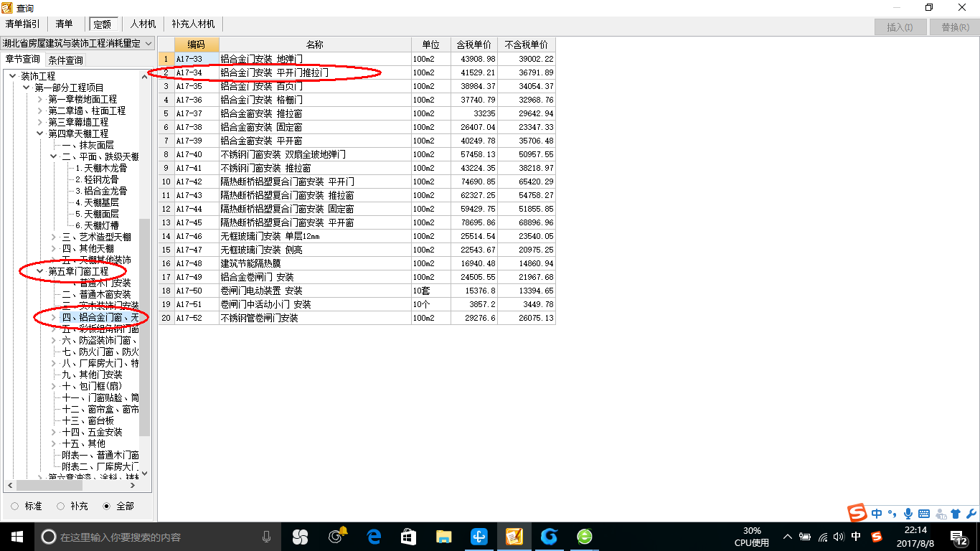The height and width of the screenshot is (551, 980).
Task: Select tree item 一、抹灰面层
Action: (x=88, y=145)
